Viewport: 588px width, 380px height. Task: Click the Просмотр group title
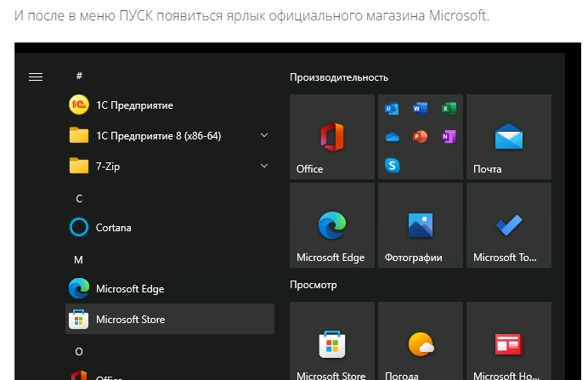(x=314, y=285)
